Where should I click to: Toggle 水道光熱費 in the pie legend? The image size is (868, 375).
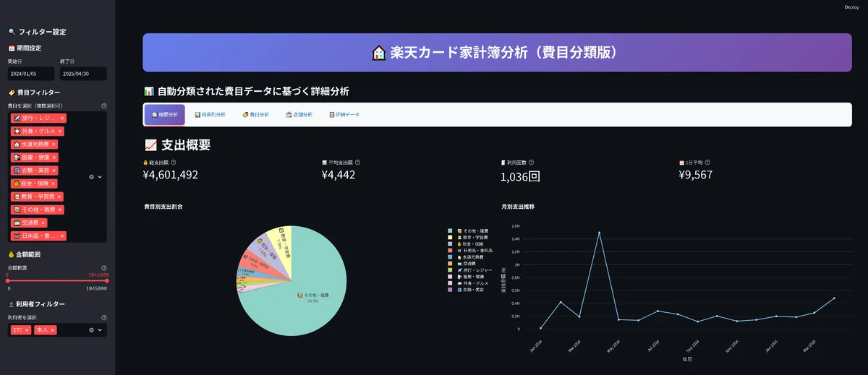tap(469, 257)
